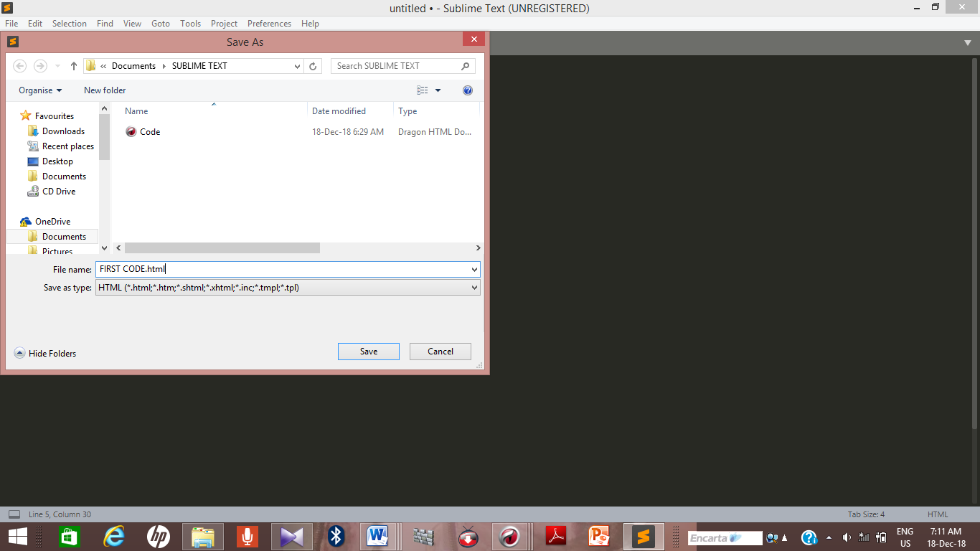Open PowerPoint from taskbar
The width and height of the screenshot is (980, 551).
[x=599, y=537]
